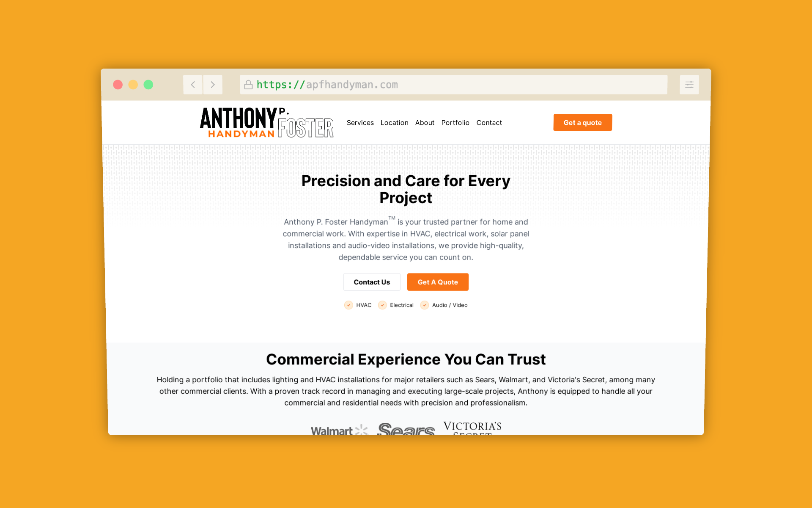Select the Location menu item
The width and height of the screenshot is (812, 508).
[x=394, y=122]
